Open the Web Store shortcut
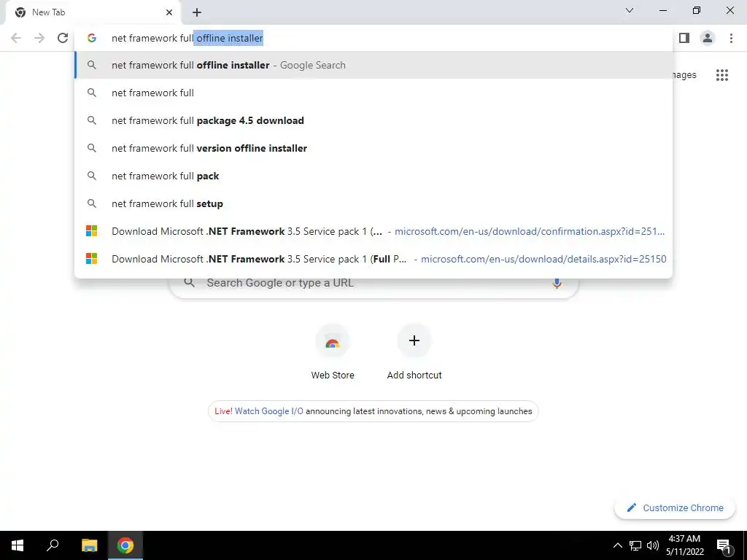Viewport: 747px width, 560px height. (x=333, y=352)
